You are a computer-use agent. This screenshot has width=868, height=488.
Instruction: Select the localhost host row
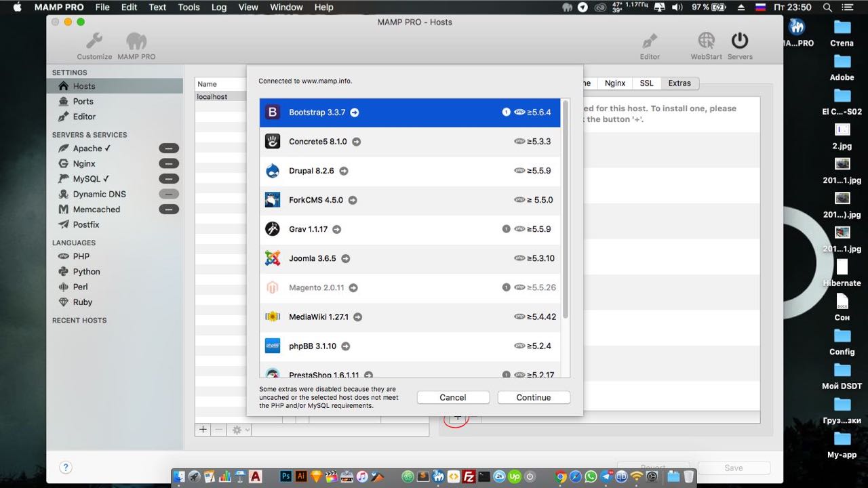tap(221, 97)
